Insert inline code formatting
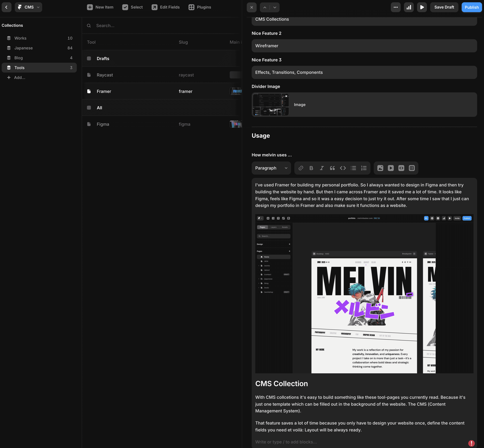The height and width of the screenshot is (448, 484). 343,168
